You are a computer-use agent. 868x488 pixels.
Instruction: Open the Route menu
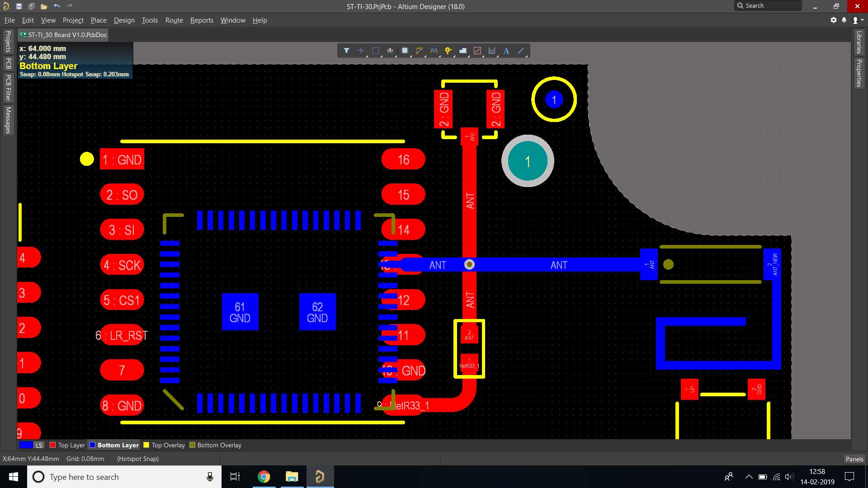coord(174,20)
